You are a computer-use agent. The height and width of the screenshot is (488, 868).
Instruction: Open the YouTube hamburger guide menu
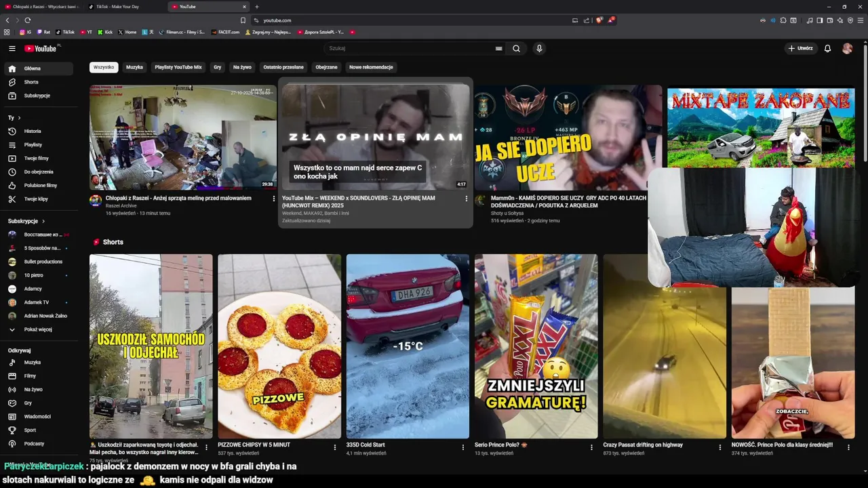(12, 48)
